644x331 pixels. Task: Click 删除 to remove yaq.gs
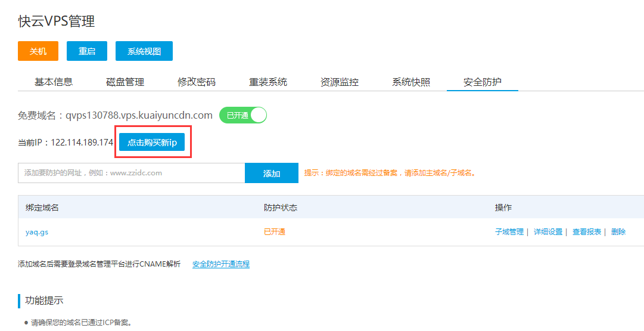(618, 232)
